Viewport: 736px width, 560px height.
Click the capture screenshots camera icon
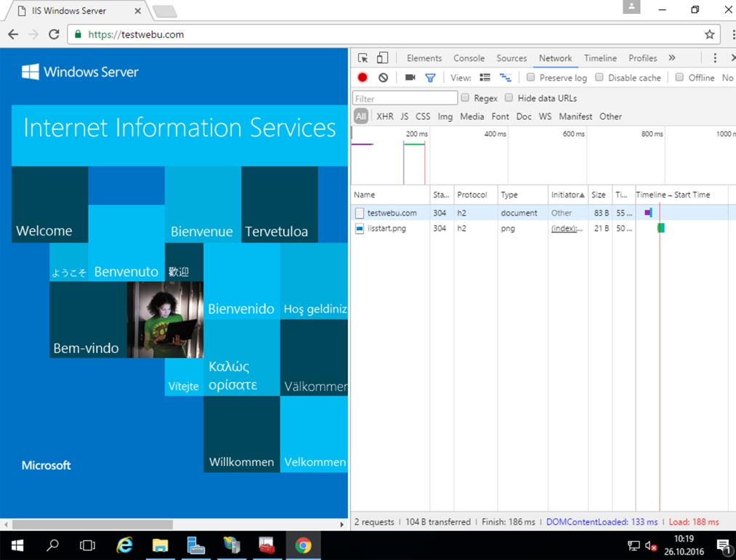point(410,78)
